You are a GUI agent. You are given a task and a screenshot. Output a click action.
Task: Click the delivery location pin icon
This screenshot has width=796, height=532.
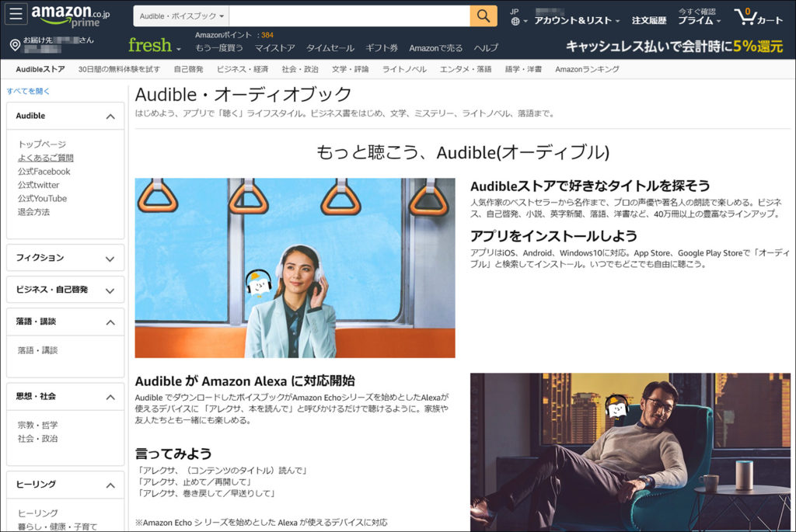(x=16, y=46)
